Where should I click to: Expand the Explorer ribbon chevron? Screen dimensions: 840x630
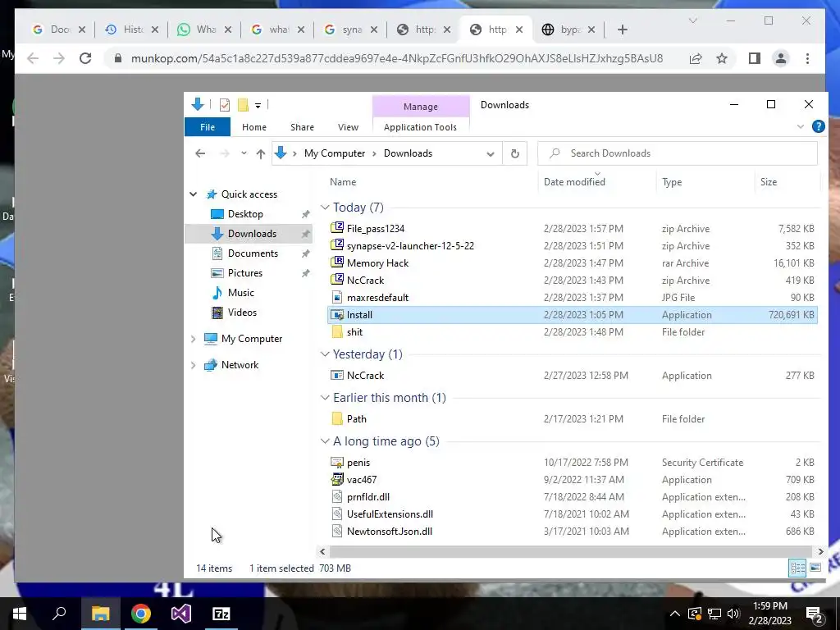click(801, 126)
